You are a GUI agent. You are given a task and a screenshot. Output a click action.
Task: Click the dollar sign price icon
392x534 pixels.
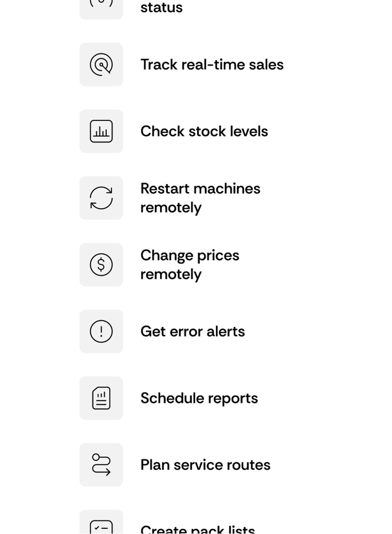(x=101, y=265)
